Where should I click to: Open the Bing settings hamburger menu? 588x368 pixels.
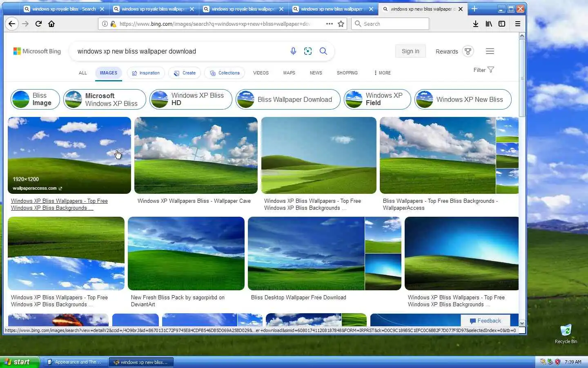[x=490, y=51]
